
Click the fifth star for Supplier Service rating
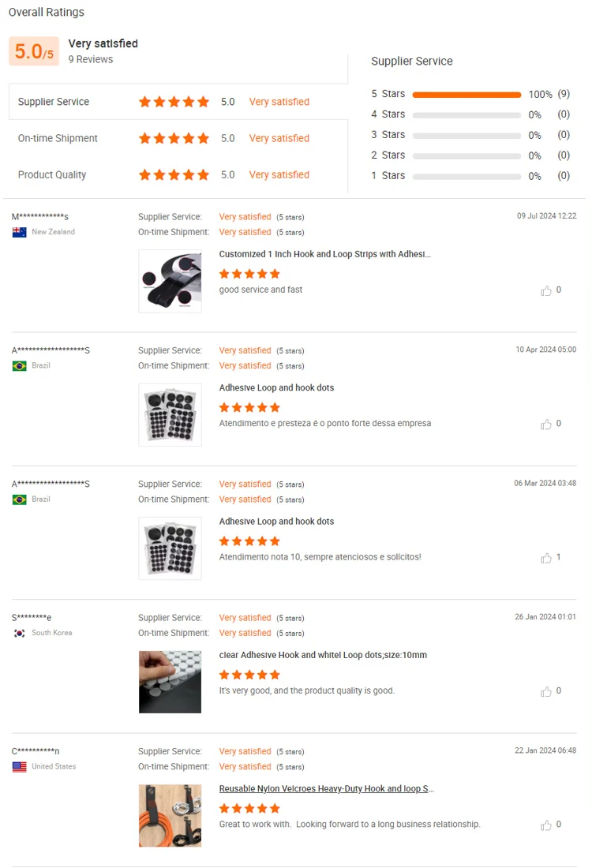tap(203, 102)
